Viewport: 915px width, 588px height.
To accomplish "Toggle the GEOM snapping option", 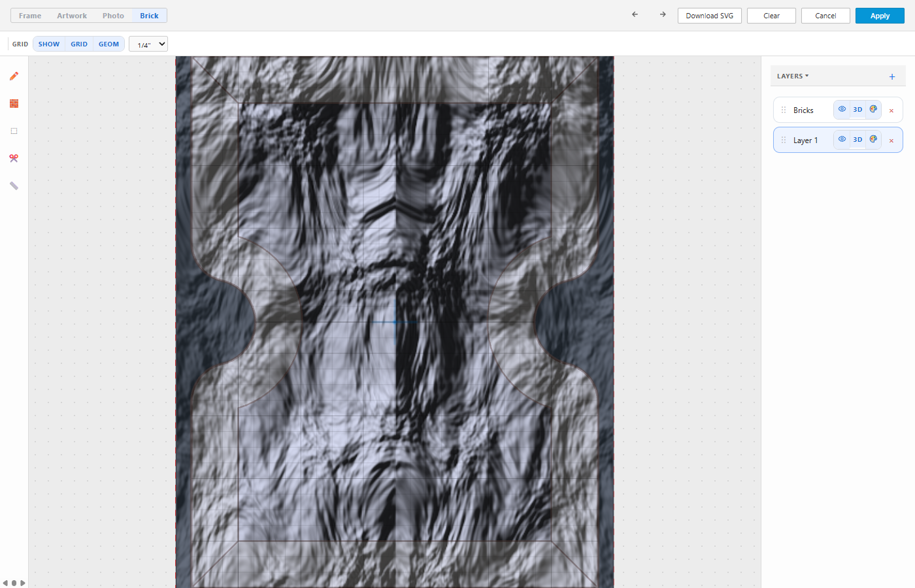I will pyautogui.click(x=109, y=44).
